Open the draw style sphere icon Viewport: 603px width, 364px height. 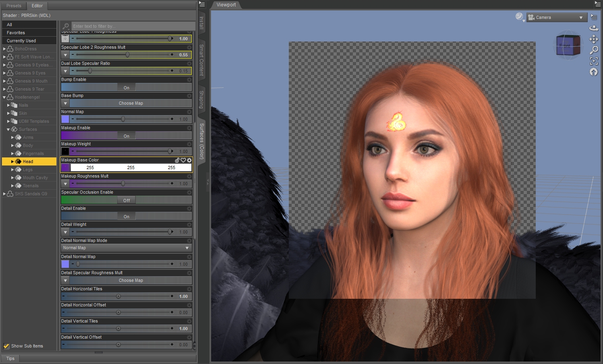pyautogui.click(x=520, y=17)
